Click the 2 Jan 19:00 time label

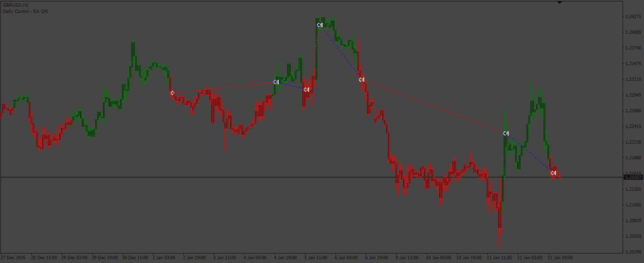[195, 258]
